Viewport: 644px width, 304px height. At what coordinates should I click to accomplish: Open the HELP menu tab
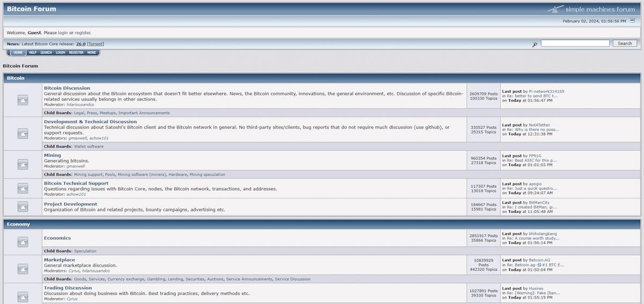(x=33, y=53)
